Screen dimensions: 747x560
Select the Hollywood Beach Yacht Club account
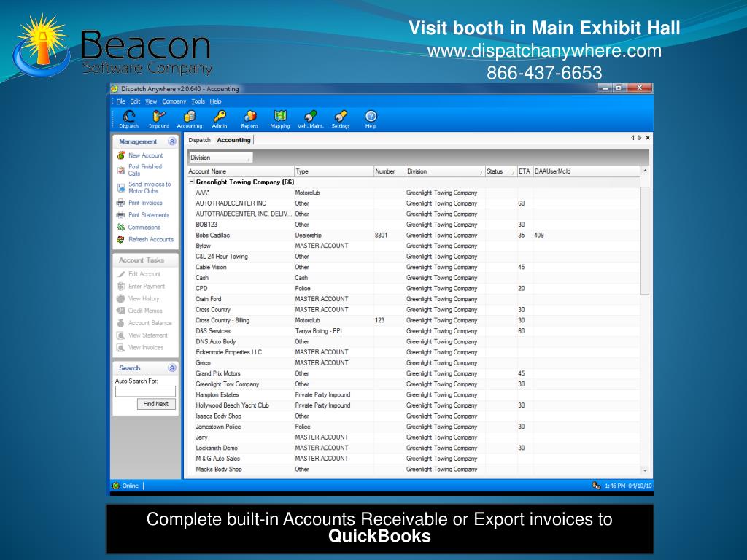[x=414, y=405]
